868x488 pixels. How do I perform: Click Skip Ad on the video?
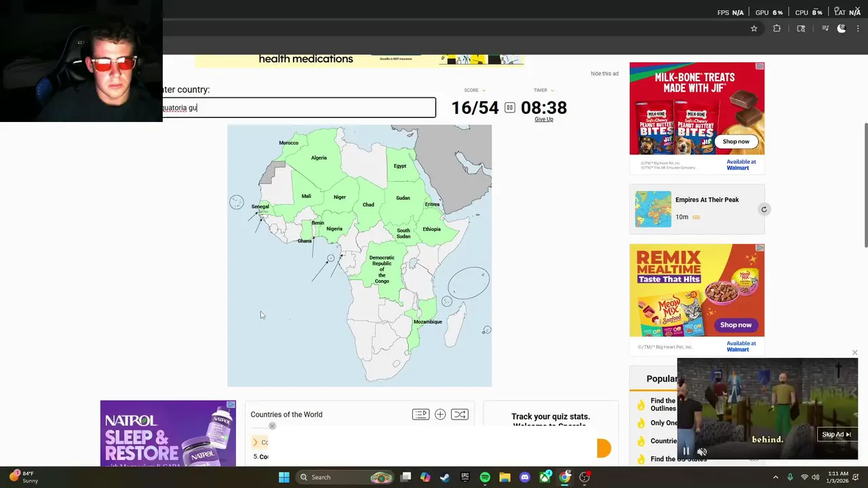click(836, 434)
